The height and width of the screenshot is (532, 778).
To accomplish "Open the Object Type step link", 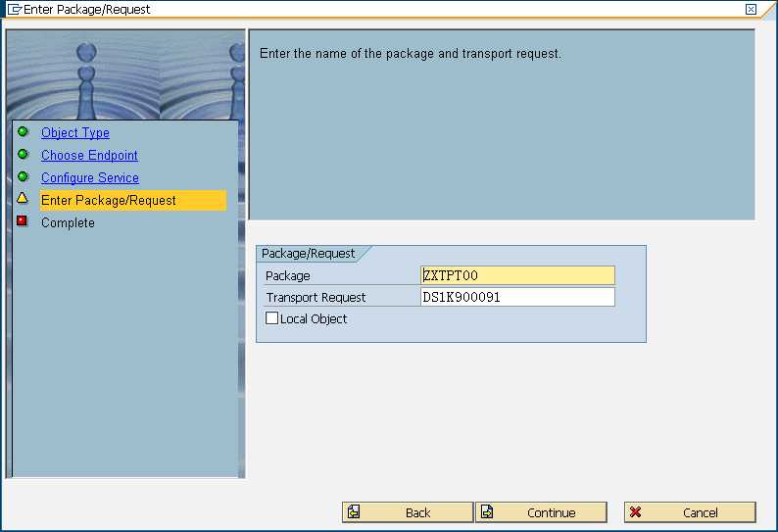I will 75,132.
